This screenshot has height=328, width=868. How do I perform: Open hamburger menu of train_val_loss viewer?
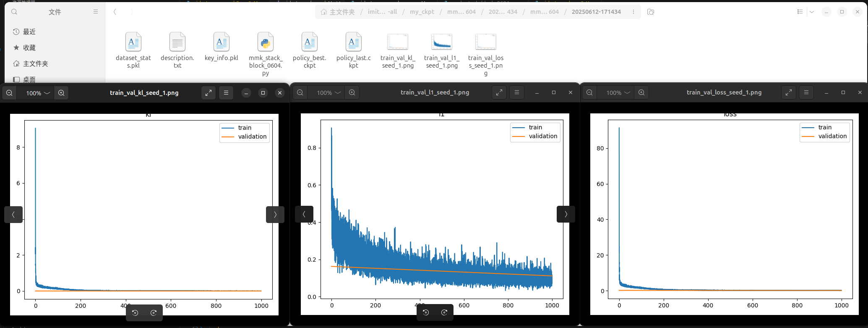click(x=806, y=92)
